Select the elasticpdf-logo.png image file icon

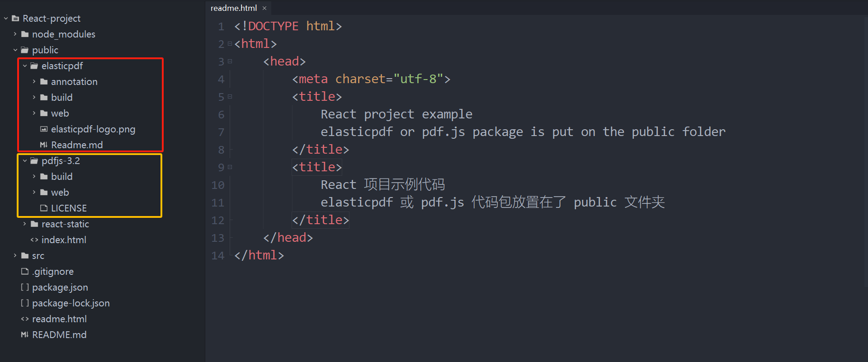click(43, 129)
